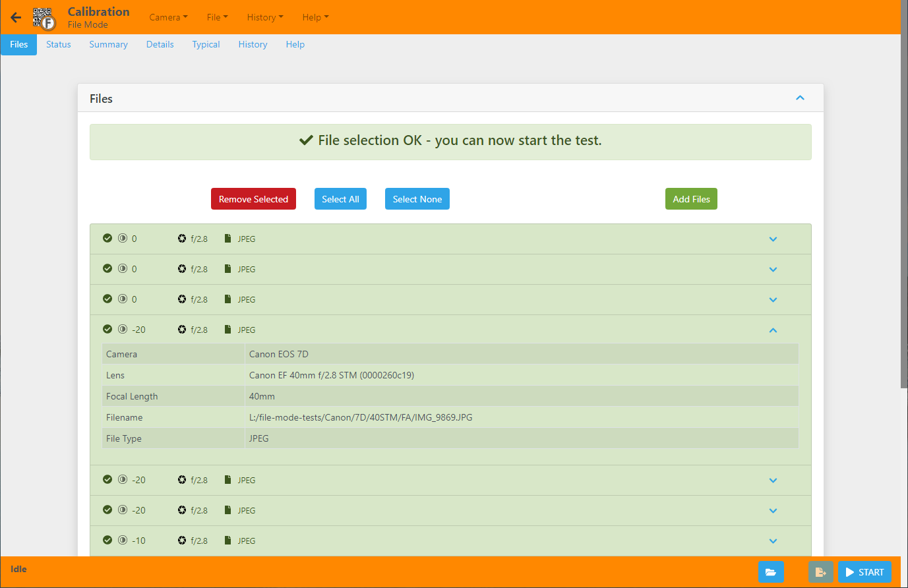This screenshot has width=908, height=588.
Task: Toggle selection check of the third 0 row
Action: [107, 299]
